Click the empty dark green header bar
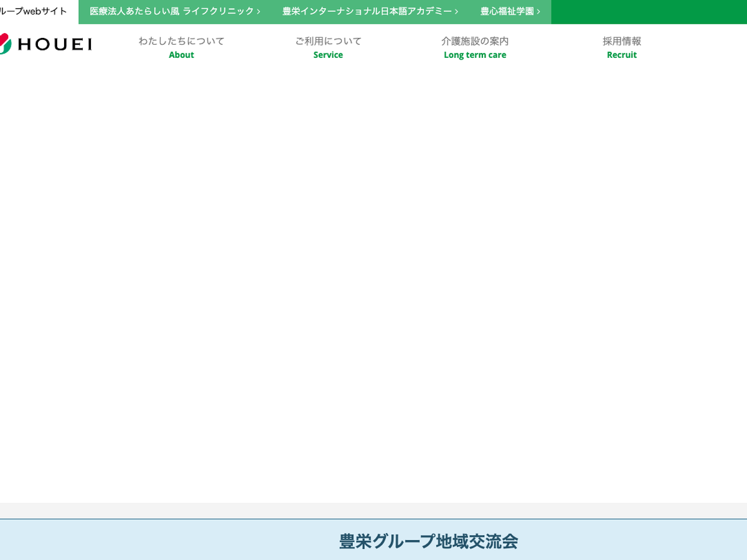 click(647, 11)
